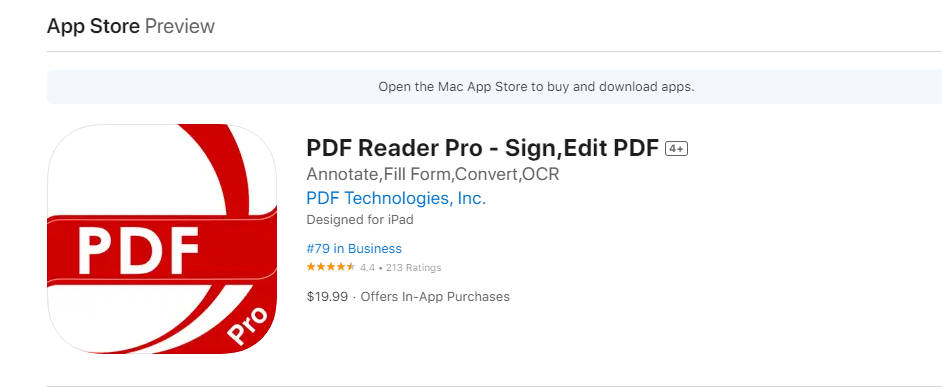Open the App Store header link
The height and width of the screenshot is (387, 942).
[93, 26]
